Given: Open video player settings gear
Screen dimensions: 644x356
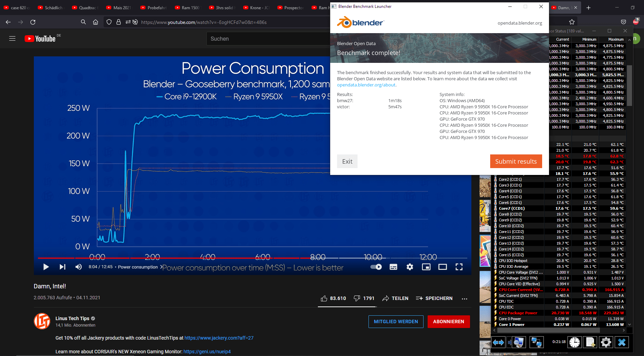Looking at the screenshot, I should click(x=410, y=267).
